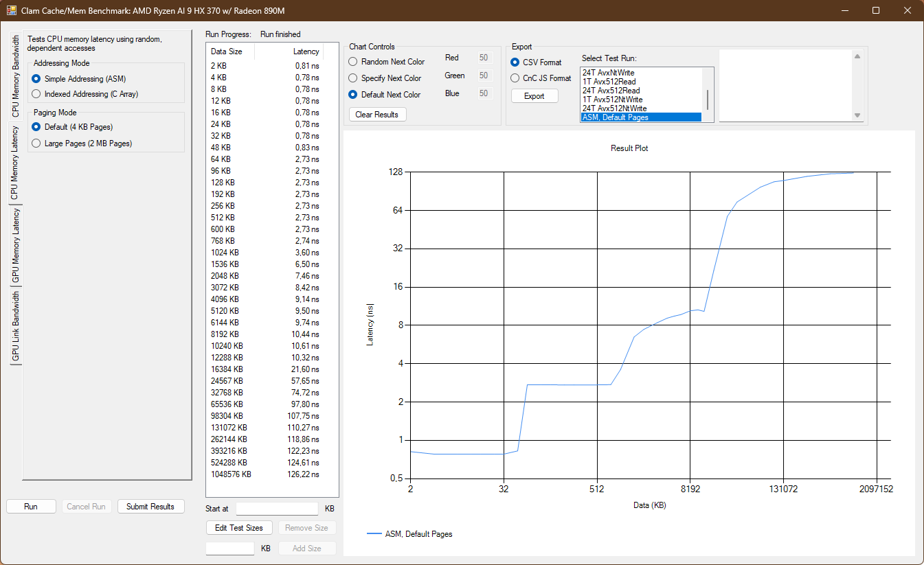Viewport: 924px width, 565px height.
Task: Choose Random Next Color option
Action: [x=354, y=62]
